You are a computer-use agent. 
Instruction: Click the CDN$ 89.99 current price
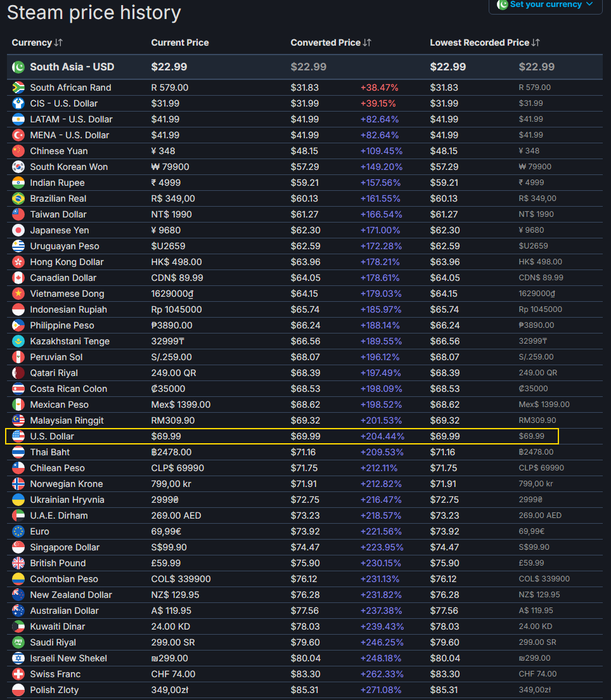[x=177, y=278]
